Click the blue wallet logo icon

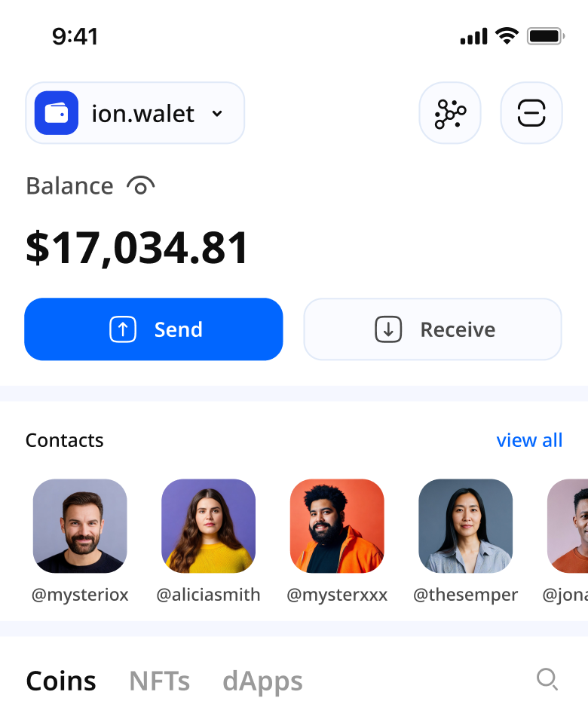pos(57,113)
